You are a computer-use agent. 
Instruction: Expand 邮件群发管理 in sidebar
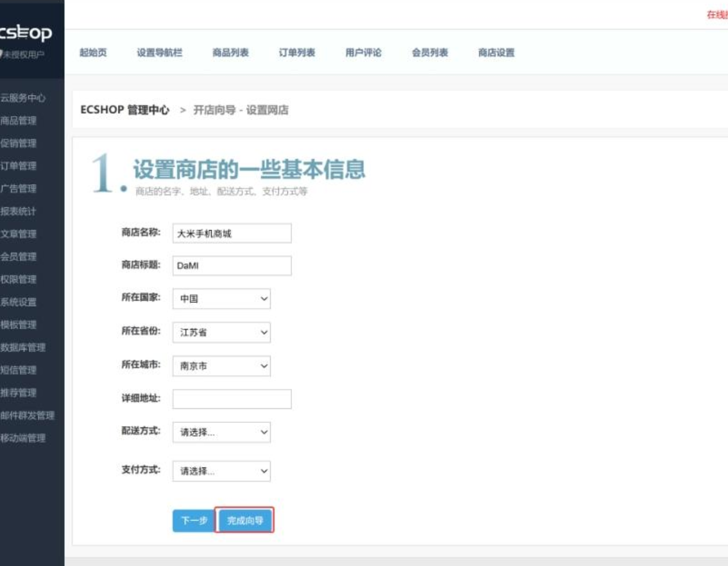[x=28, y=415]
